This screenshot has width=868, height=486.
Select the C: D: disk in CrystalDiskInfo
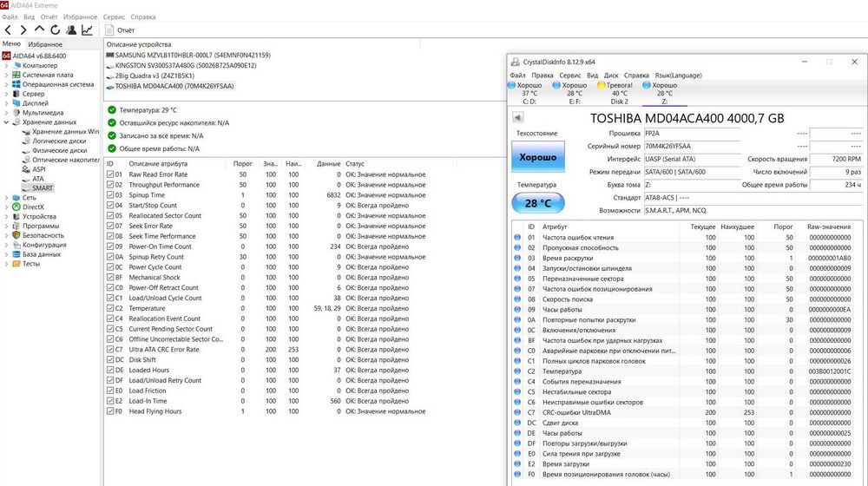tap(525, 93)
